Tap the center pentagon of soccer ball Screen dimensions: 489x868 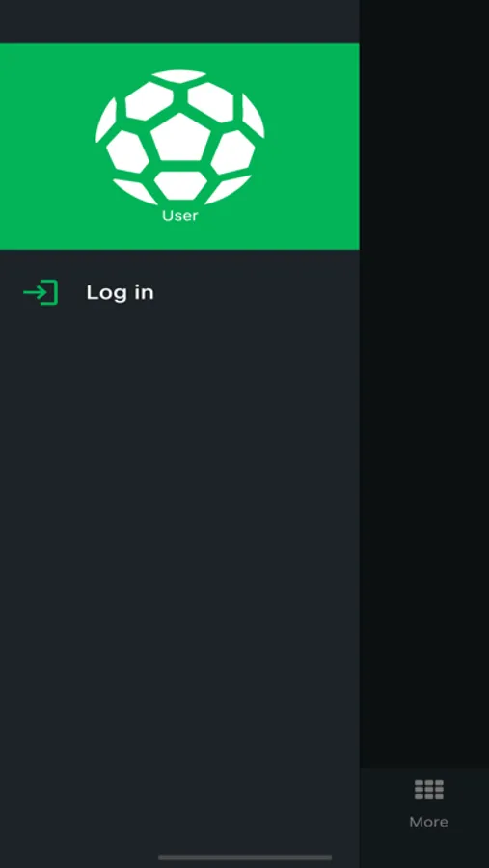(x=180, y=138)
